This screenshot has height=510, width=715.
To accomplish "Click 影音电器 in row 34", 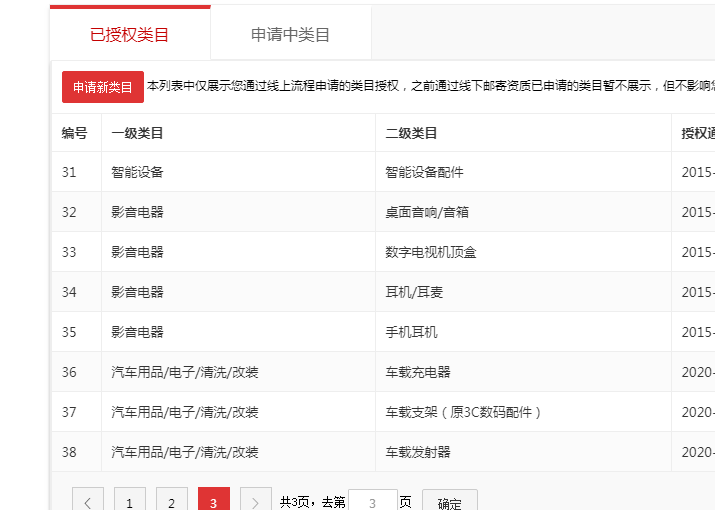I will (137, 292).
